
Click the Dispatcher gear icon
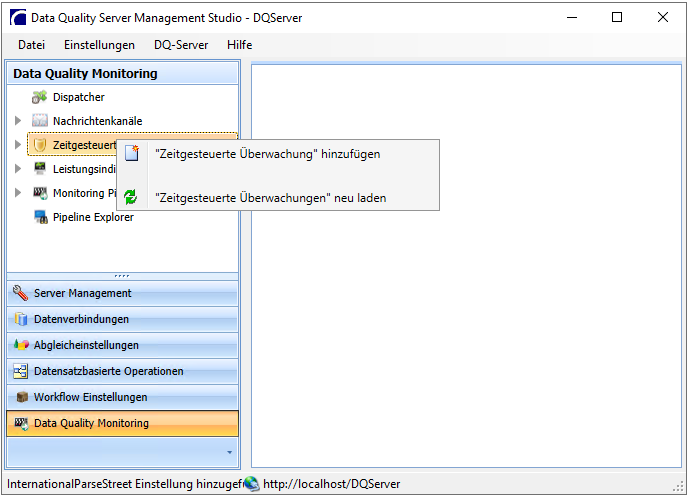click(40, 97)
